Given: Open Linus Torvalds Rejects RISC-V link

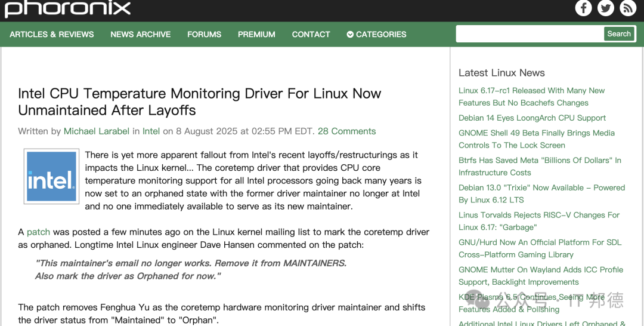Looking at the screenshot, I should [539, 221].
